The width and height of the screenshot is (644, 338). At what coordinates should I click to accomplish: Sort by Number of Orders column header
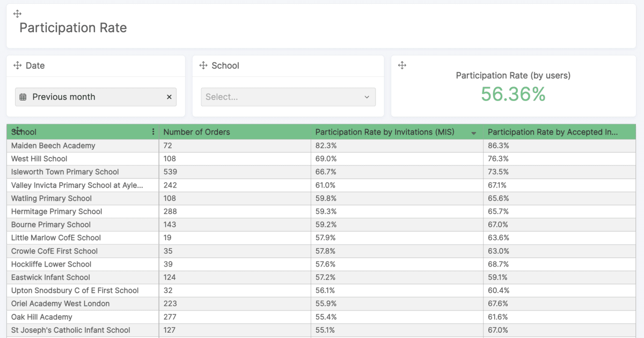tap(196, 132)
